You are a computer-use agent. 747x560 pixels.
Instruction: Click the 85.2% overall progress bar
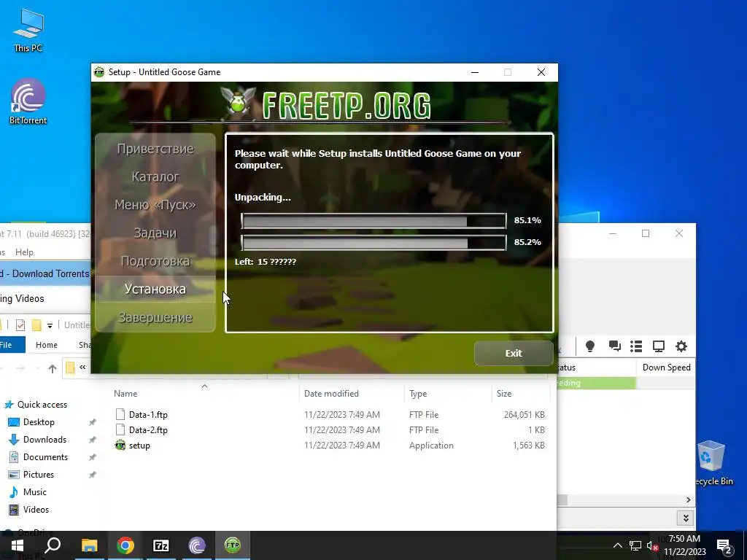373,242
